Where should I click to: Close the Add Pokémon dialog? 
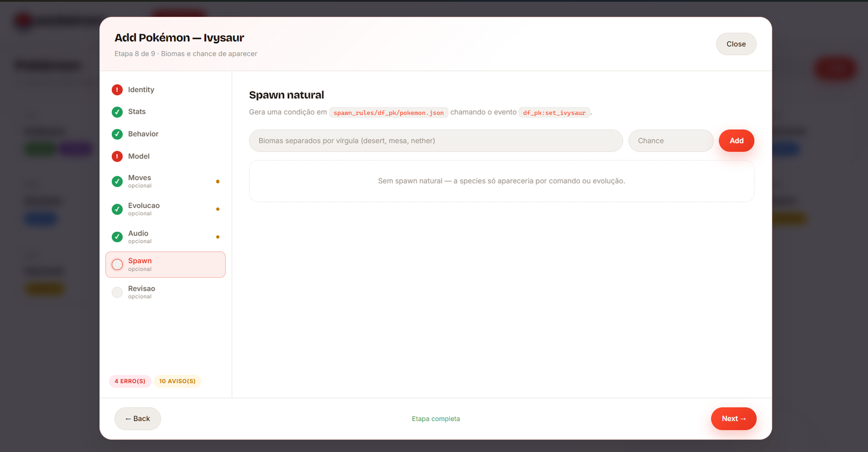(x=736, y=44)
